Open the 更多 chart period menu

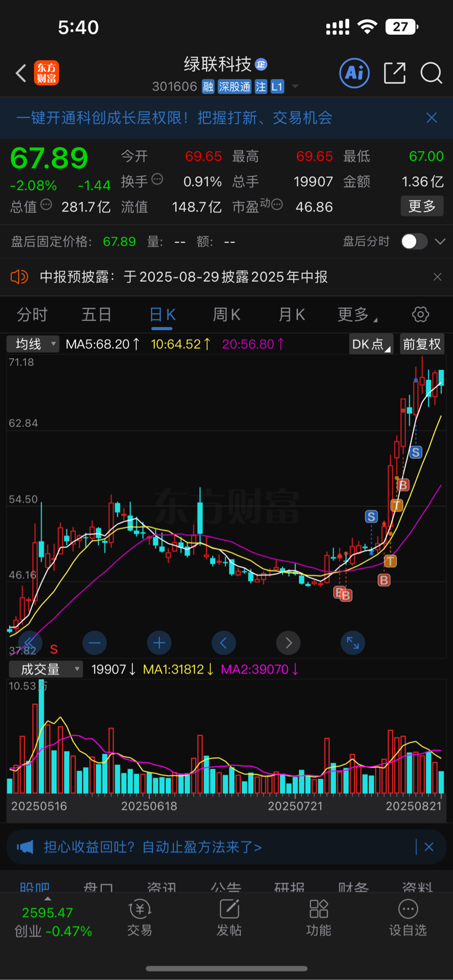356,314
